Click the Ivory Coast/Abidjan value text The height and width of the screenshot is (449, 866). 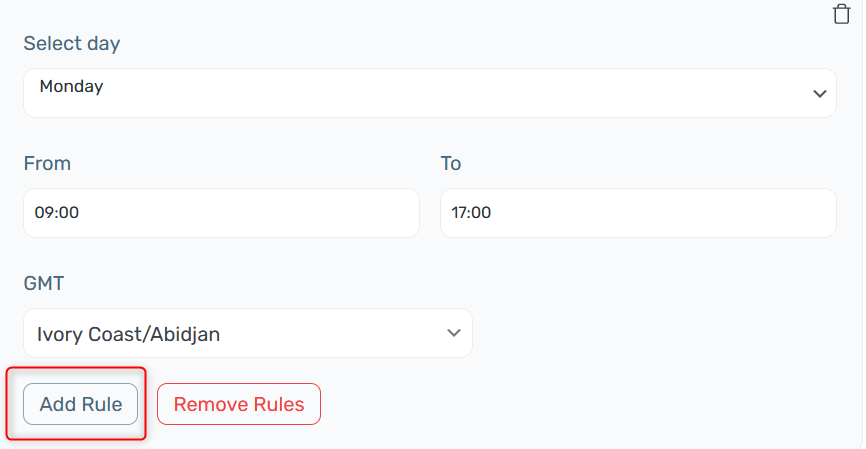pos(128,334)
